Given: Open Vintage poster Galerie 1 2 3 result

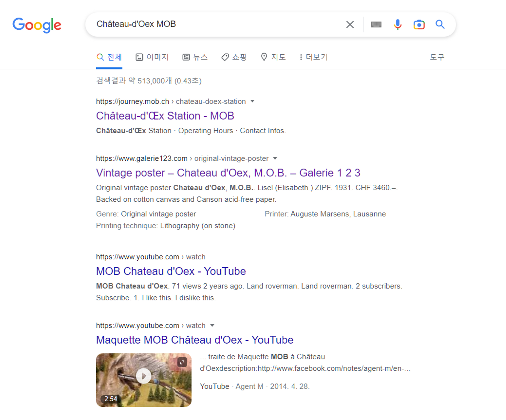Looking at the screenshot, I should tap(228, 173).
